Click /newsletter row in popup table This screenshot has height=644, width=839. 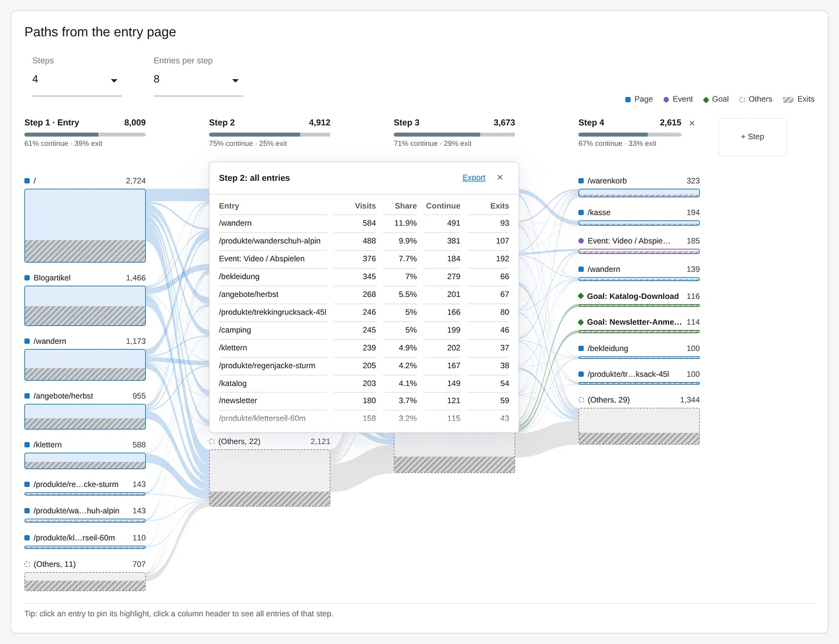tap(364, 401)
